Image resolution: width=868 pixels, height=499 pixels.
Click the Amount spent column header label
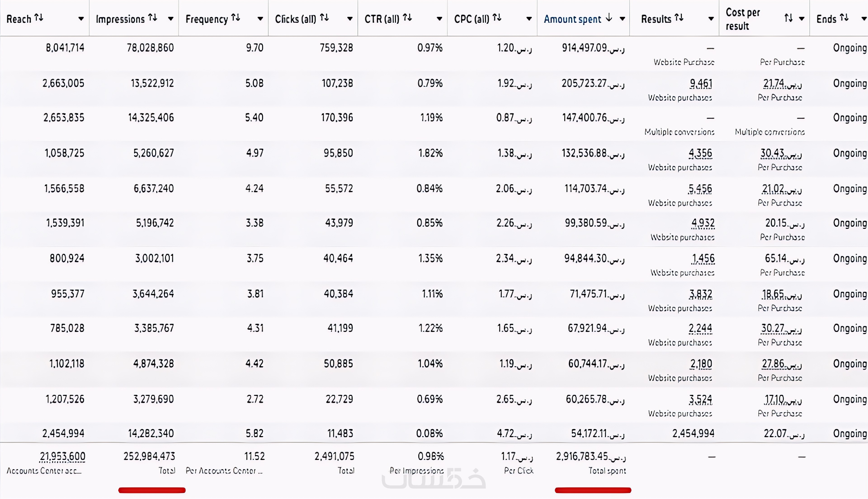coord(572,19)
